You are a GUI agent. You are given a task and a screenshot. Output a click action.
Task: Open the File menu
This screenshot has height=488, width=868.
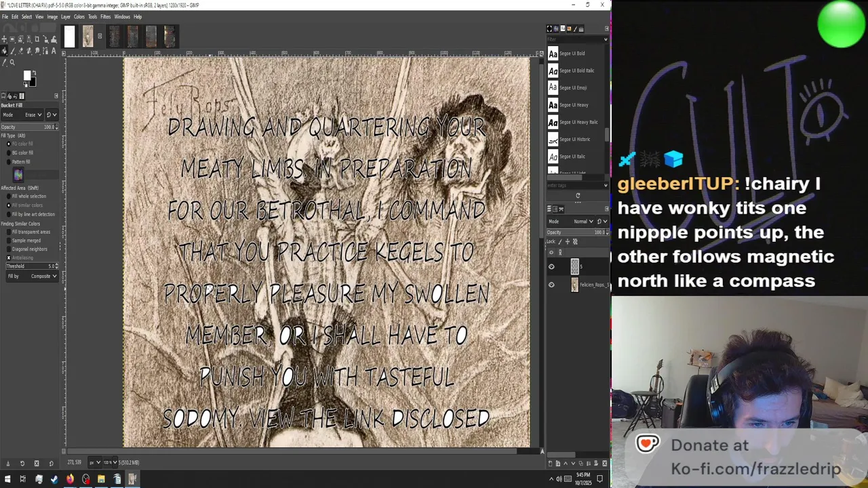[5, 16]
